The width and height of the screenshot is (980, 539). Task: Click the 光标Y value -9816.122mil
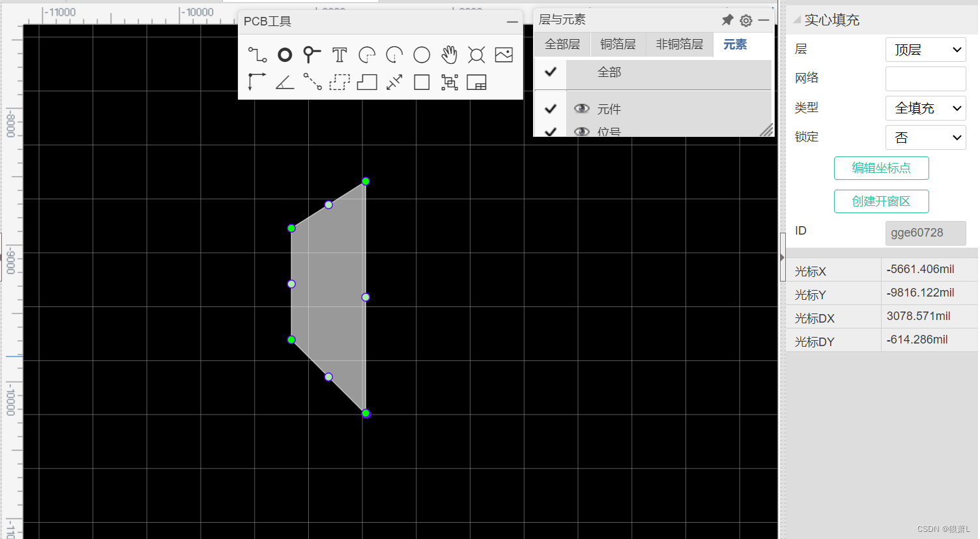pyautogui.click(x=920, y=293)
